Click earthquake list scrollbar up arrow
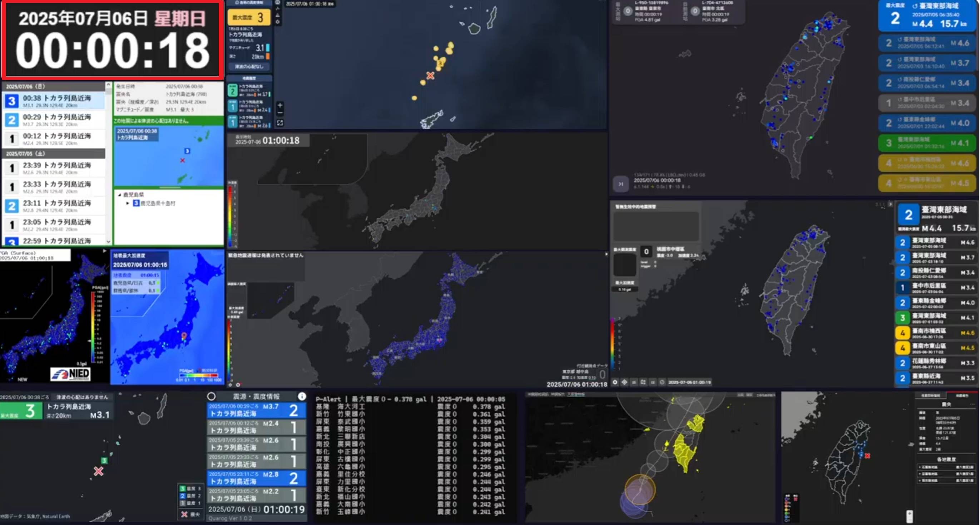Image resolution: width=980 pixels, height=525 pixels. pyautogui.click(x=108, y=85)
